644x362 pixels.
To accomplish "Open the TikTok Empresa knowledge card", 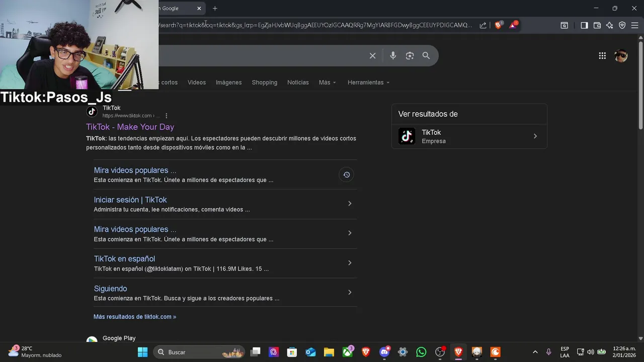I will 469,136.
